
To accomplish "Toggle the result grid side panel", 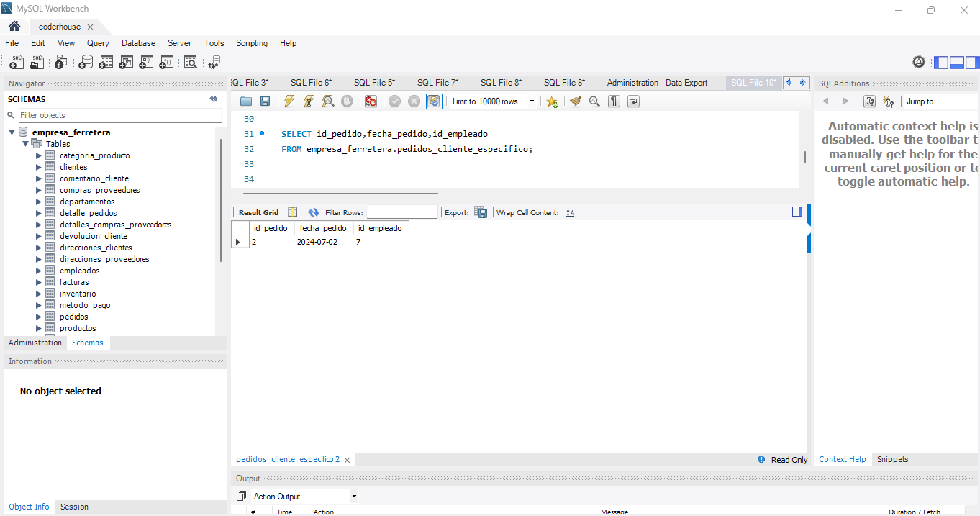I will [797, 212].
